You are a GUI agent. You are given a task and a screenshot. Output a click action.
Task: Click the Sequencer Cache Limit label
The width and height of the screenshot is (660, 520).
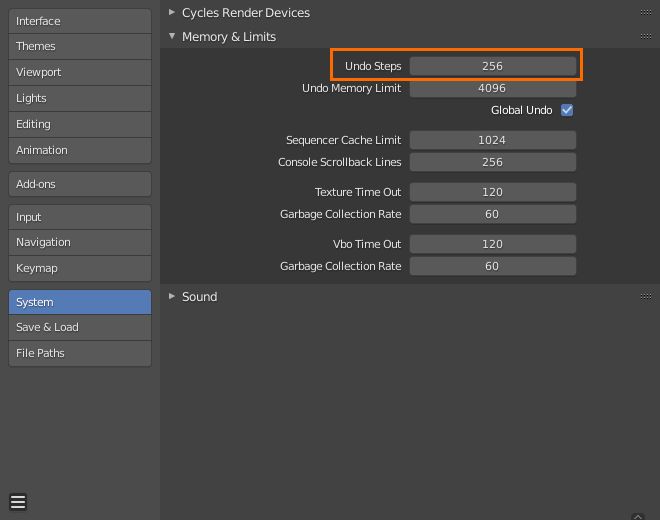click(343, 140)
